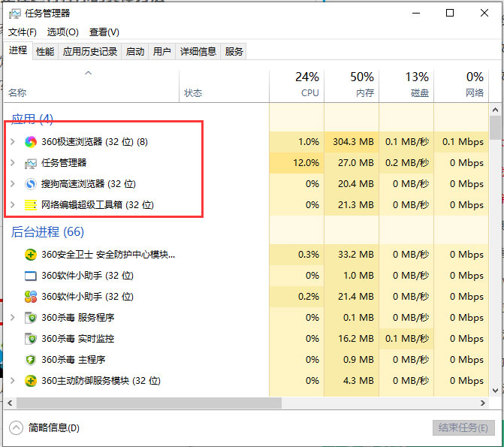Image resolution: width=504 pixels, height=447 pixels.
Task: Click the 304.3 MB memory cell
Action: pyautogui.click(x=353, y=142)
